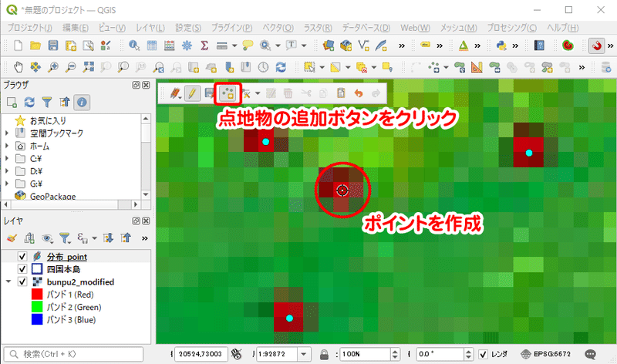The width and height of the screenshot is (617, 364).
Task: Open layer styling paintbrush in Layers panel
Action: (x=12, y=238)
